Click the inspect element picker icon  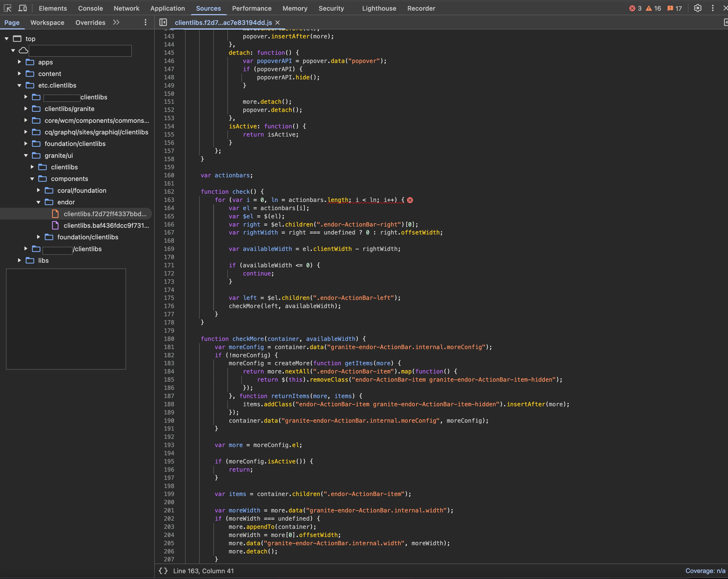[7, 8]
